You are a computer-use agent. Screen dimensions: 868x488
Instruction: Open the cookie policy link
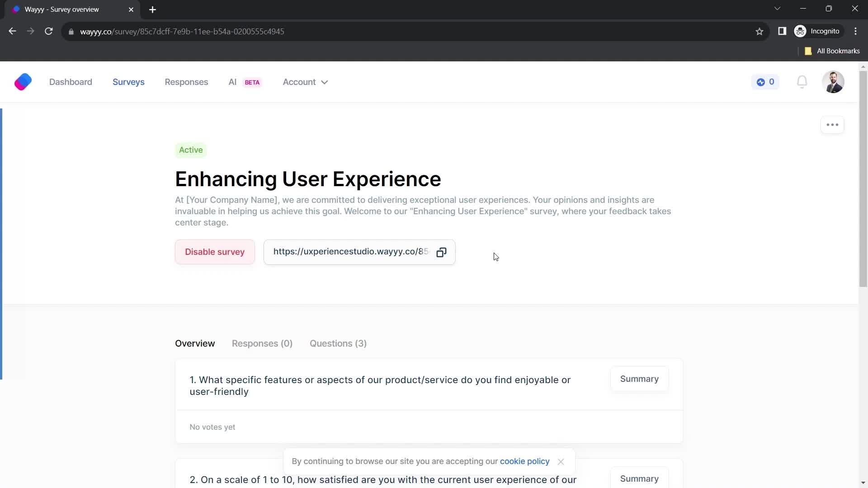coord(524,461)
